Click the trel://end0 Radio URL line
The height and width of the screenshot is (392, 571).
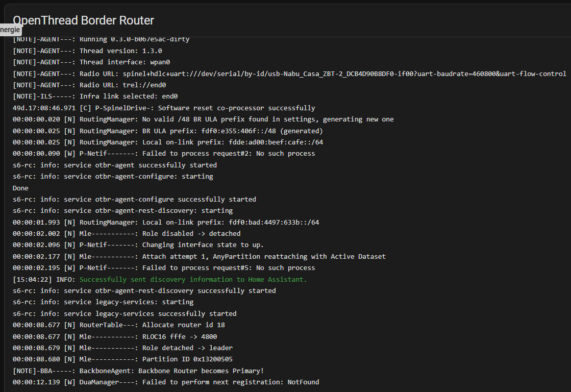[89, 85]
